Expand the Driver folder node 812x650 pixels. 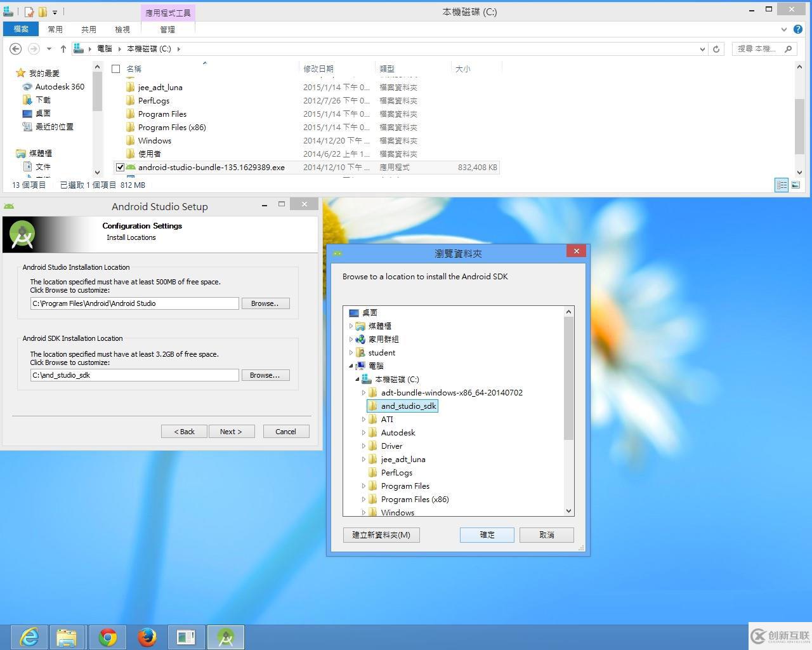tap(363, 446)
